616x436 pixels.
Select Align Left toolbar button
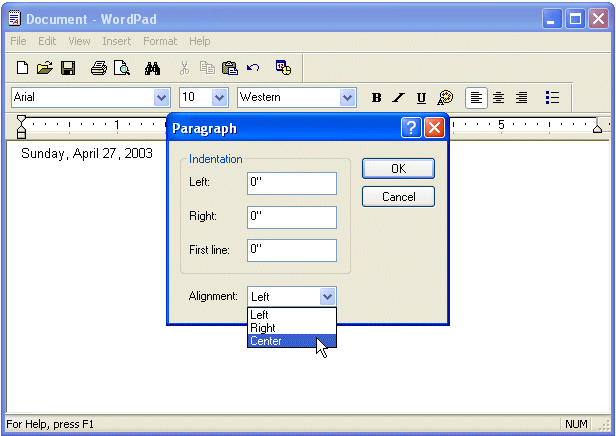tap(476, 98)
